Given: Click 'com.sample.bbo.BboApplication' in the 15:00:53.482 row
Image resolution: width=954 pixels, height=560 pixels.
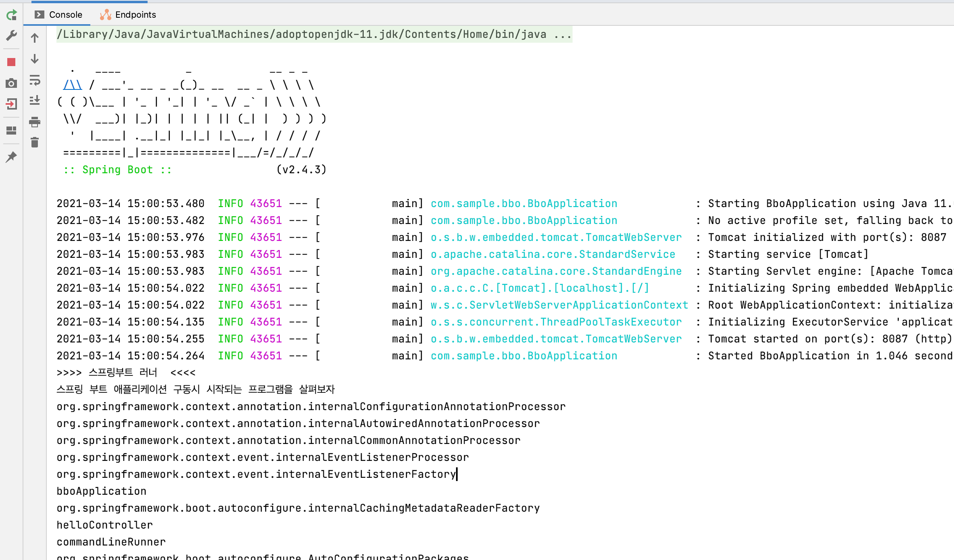Looking at the screenshot, I should click(524, 220).
